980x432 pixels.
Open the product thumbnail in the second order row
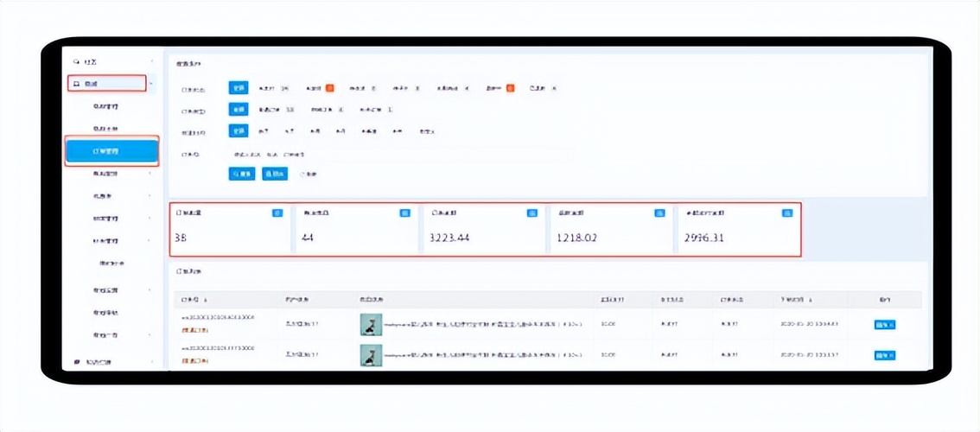371,355
